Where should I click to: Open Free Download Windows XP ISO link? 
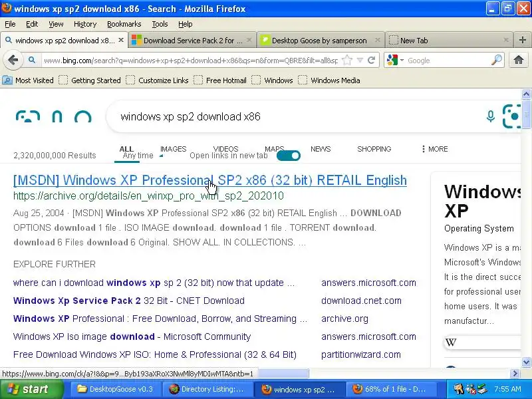(155, 354)
